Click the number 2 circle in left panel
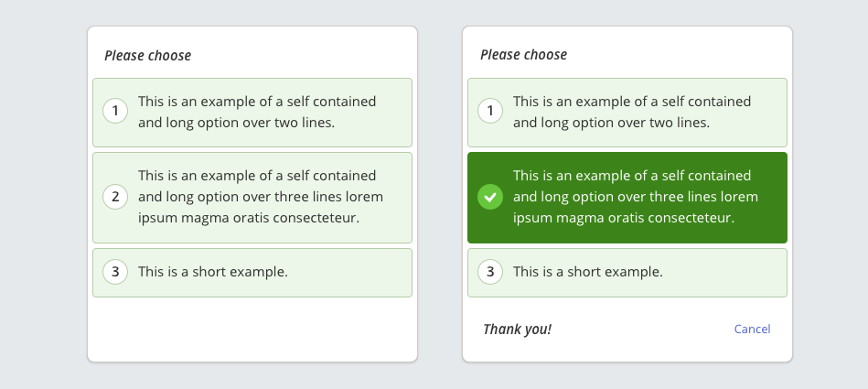868x389 pixels. click(115, 197)
